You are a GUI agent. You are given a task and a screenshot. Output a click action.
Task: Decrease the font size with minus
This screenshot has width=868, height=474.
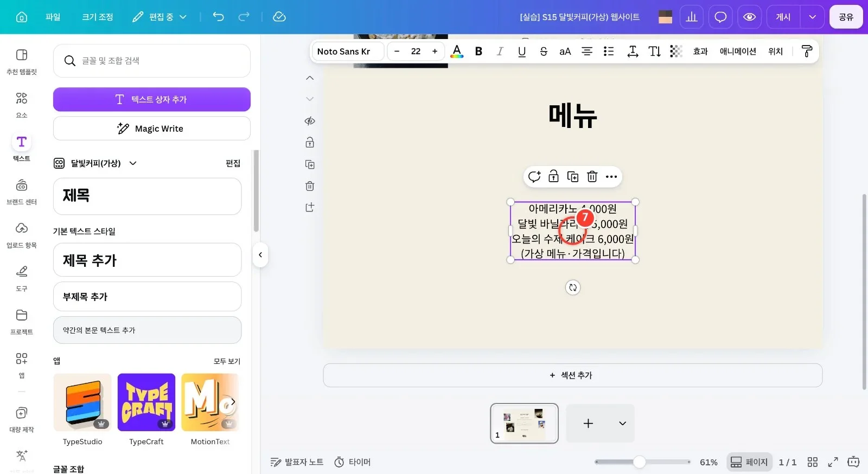397,52
